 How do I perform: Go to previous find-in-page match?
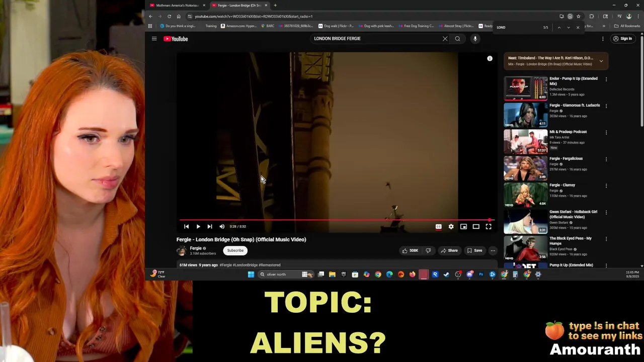[x=559, y=28]
